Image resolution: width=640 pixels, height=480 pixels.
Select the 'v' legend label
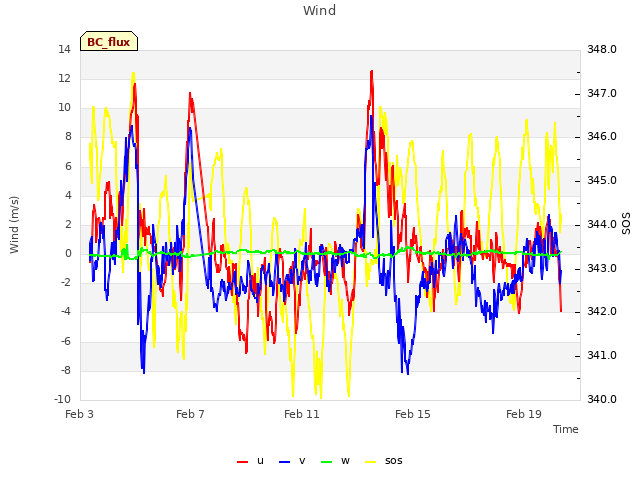(x=302, y=461)
